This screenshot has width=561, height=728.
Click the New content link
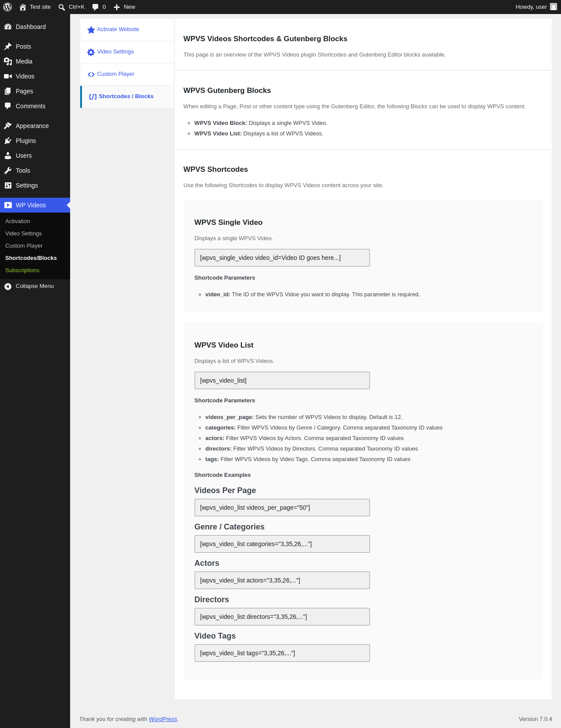pos(124,7)
